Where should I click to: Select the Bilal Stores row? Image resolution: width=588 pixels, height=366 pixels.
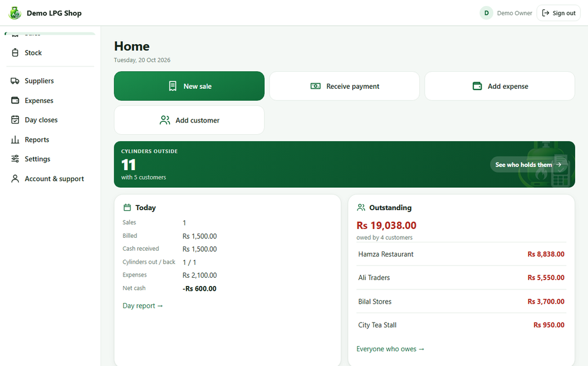point(461,301)
